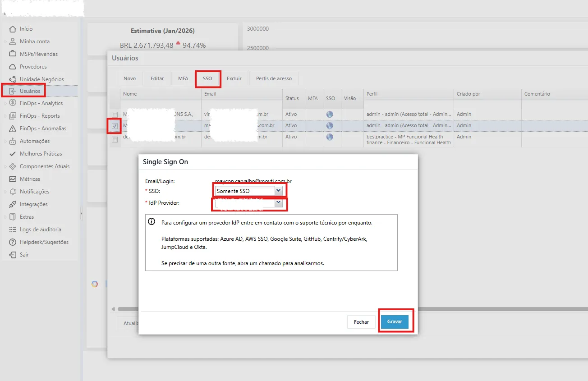
Task: Expand the Notificações tree arrow
Action: [x=5, y=192]
